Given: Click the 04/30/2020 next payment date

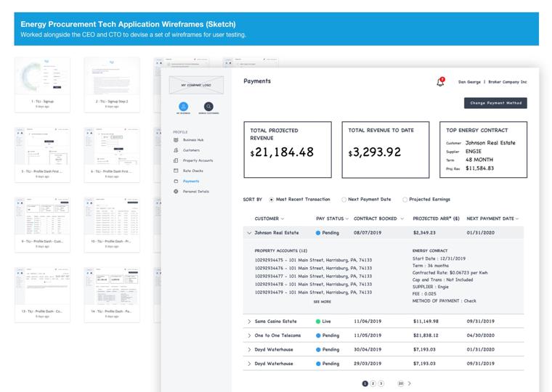Looking at the screenshot, I should pyautogui.click(x=481, y=335).
